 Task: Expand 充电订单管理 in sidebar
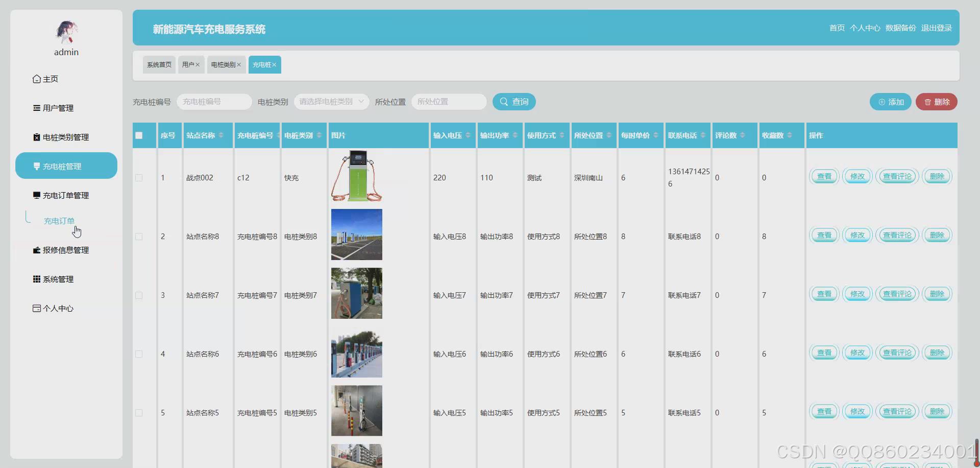(61, 195)
